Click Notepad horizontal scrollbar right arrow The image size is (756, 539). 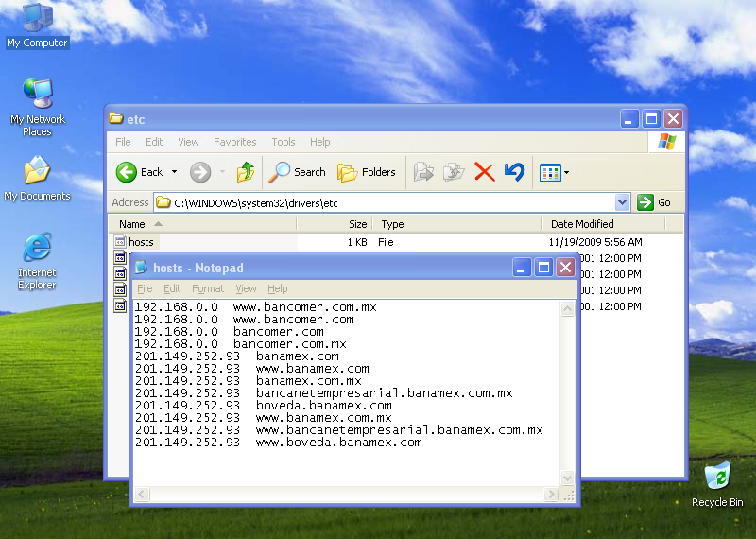click(x=551, y=495)
